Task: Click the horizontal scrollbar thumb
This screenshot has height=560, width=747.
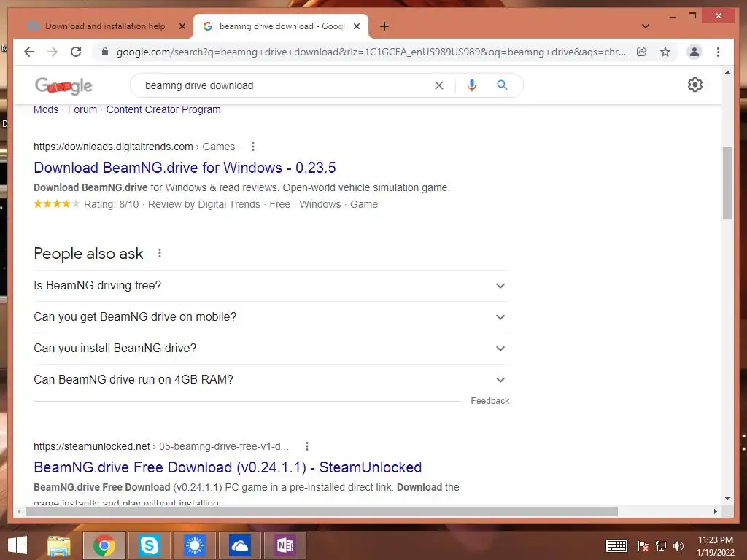Action: [322, 511]
